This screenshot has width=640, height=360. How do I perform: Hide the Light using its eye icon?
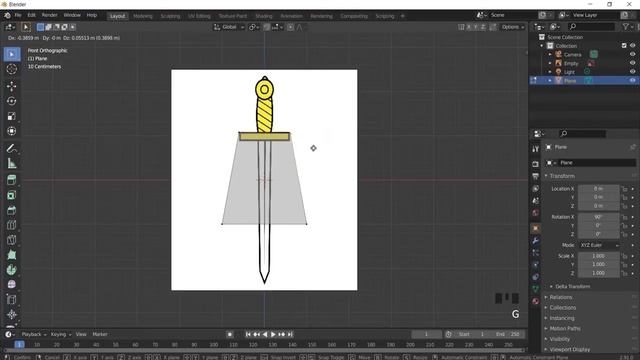(632, 72)
